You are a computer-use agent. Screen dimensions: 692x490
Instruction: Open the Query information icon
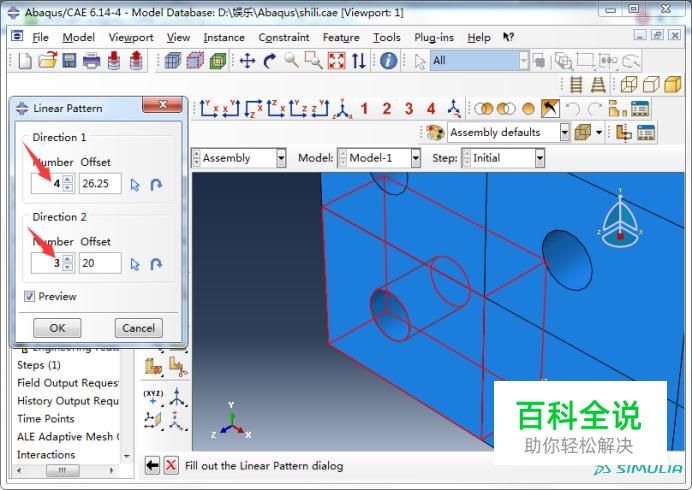(x=388, y=60)
